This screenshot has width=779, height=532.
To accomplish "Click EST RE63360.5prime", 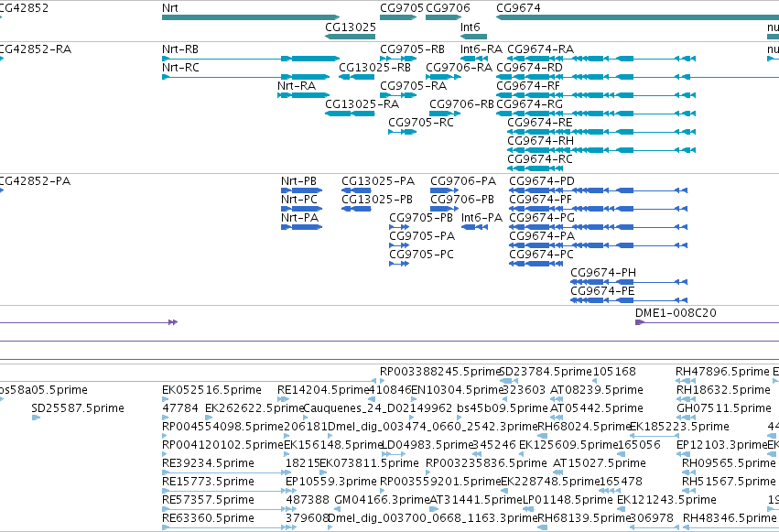I will 208,519.
